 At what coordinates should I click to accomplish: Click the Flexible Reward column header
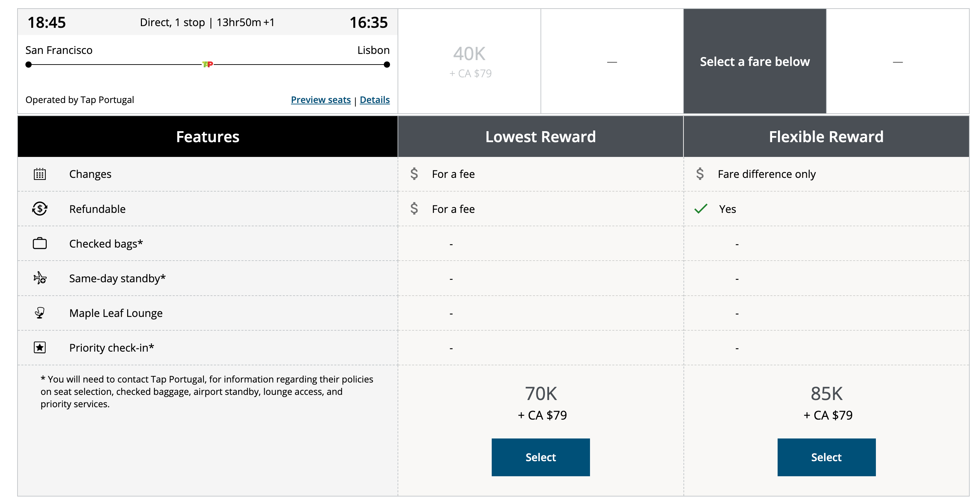(x=826, y=136)
